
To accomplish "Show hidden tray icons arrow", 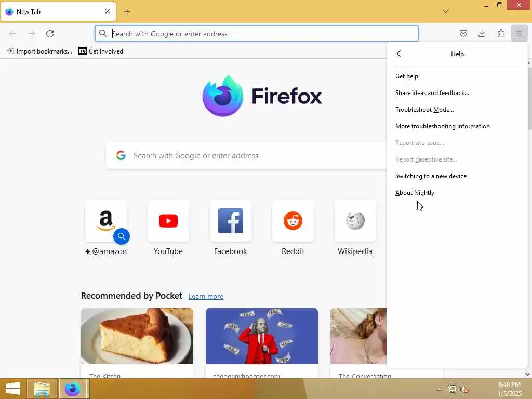I will [438, 389].
